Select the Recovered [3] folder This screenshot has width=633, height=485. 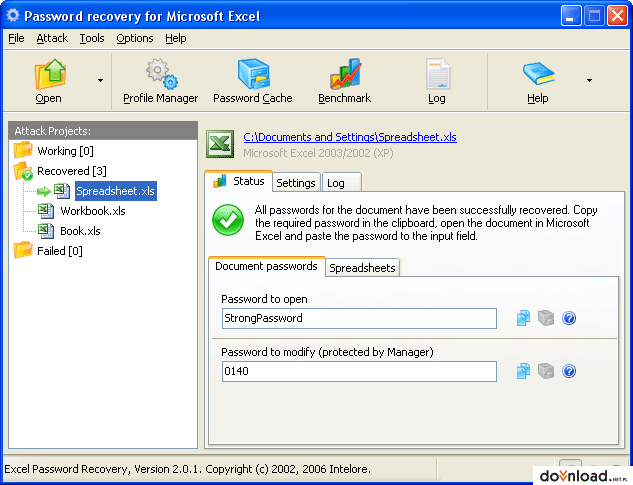click(x=72, y=171)
